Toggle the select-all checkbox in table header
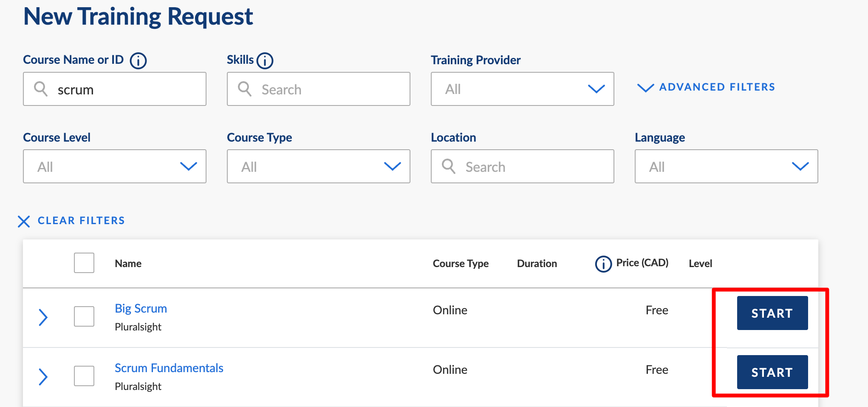The width and height of the screenshot is (868, 407). 84,263
